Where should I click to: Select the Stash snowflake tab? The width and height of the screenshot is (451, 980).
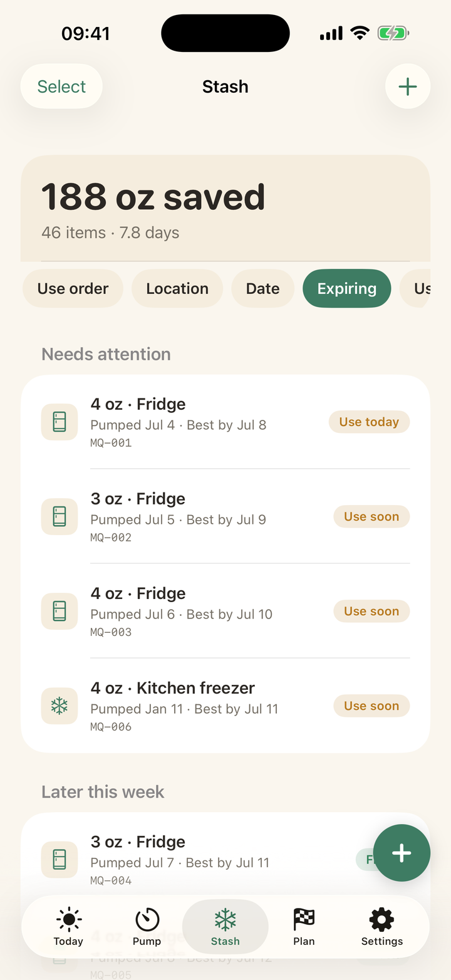point(225,927)
